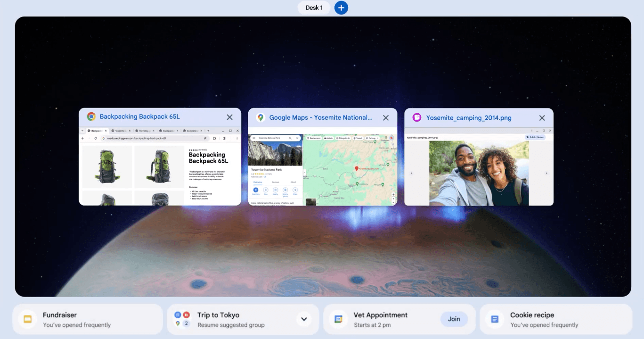The width and height of the screenshot is (644, 339).
Task: Click the Nearby icon in Maps panel
Action: [276, 190]
